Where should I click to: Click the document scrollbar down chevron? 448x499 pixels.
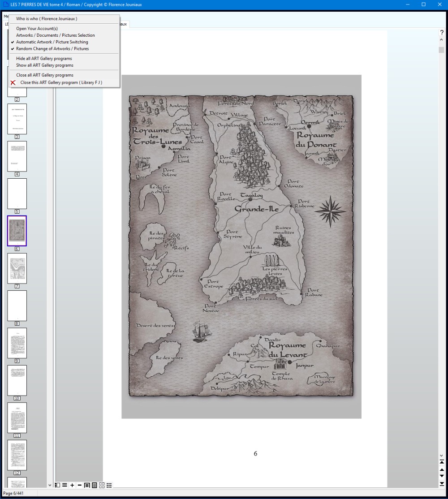(441, 456)
